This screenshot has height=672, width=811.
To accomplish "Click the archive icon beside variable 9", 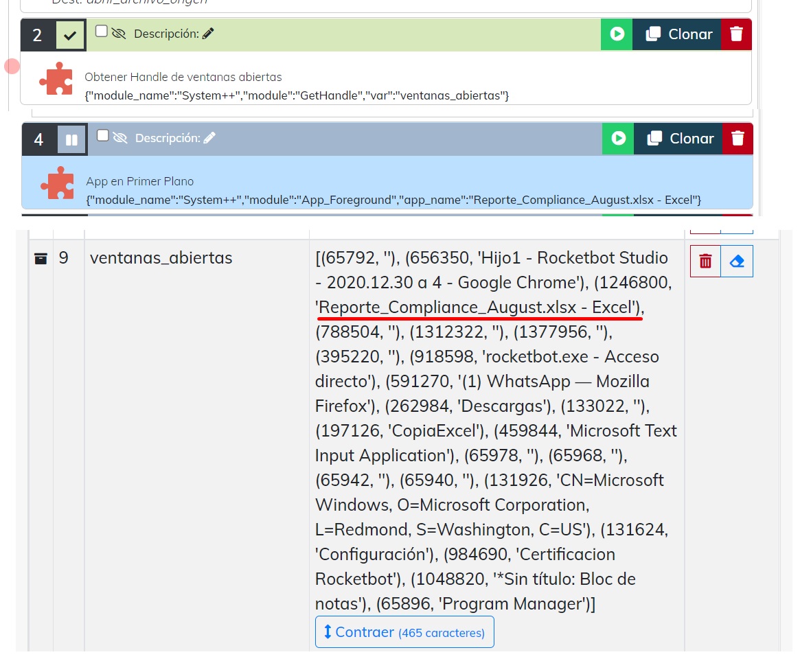I will (x=41, y=259).
